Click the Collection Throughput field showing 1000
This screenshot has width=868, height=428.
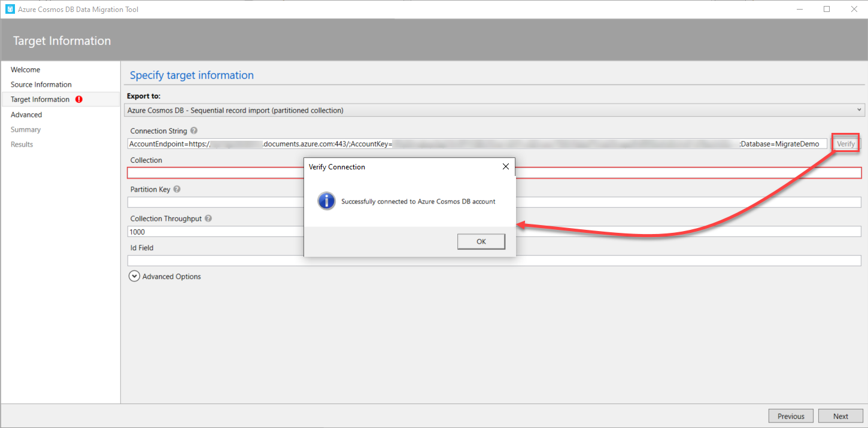coord(494,232)
